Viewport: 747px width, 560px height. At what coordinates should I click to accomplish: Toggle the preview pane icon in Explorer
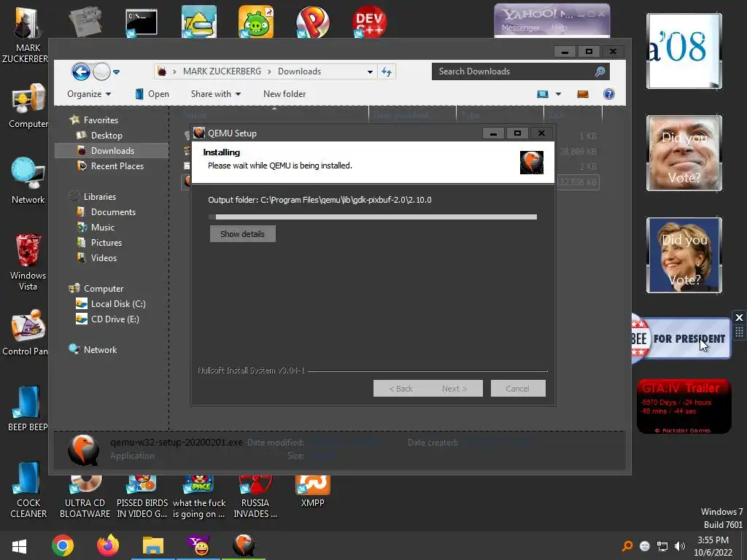pyautogui.click(x=583, y=94)
